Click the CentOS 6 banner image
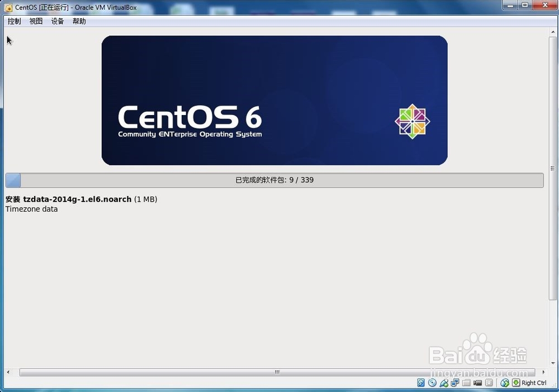 274,101
